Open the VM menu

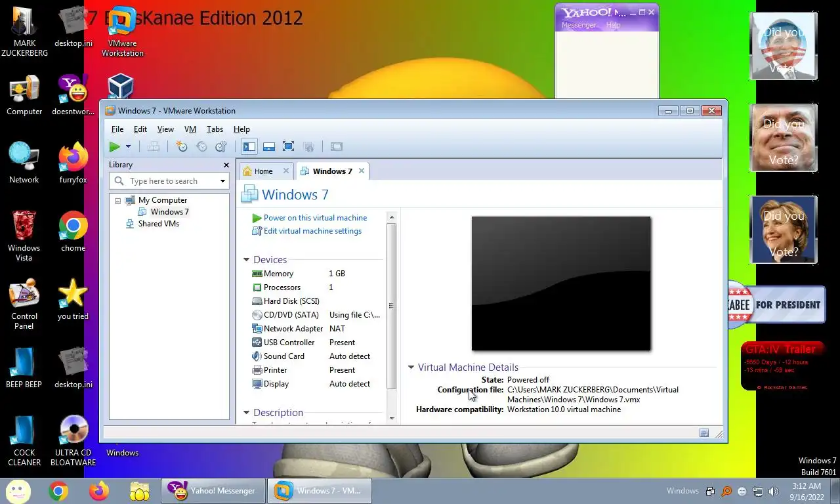point(190,129)
